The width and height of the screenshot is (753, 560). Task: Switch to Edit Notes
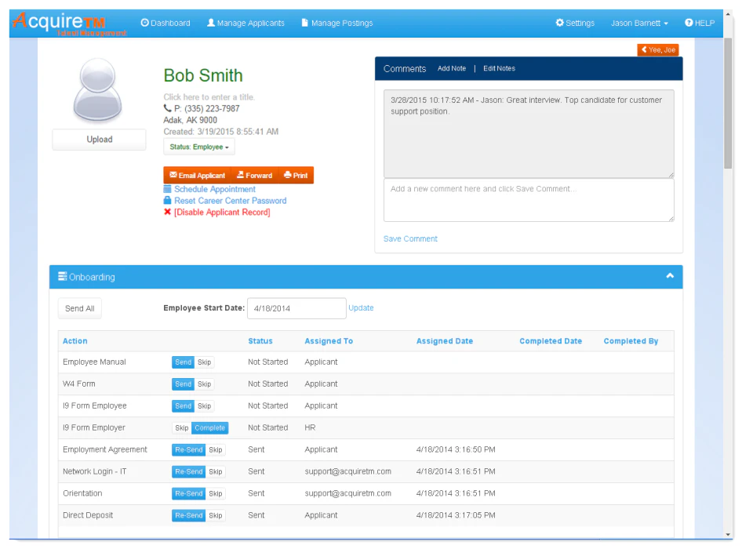(500, 68)
